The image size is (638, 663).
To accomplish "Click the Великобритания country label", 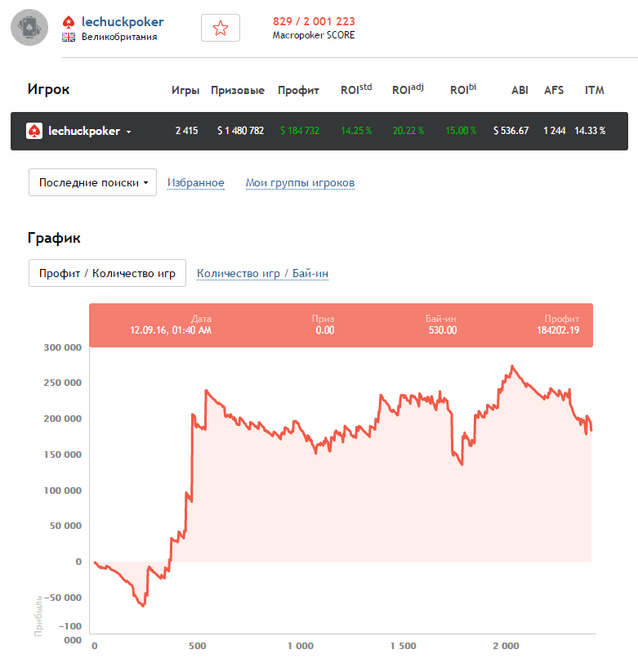I will click(x=119, y=37).
